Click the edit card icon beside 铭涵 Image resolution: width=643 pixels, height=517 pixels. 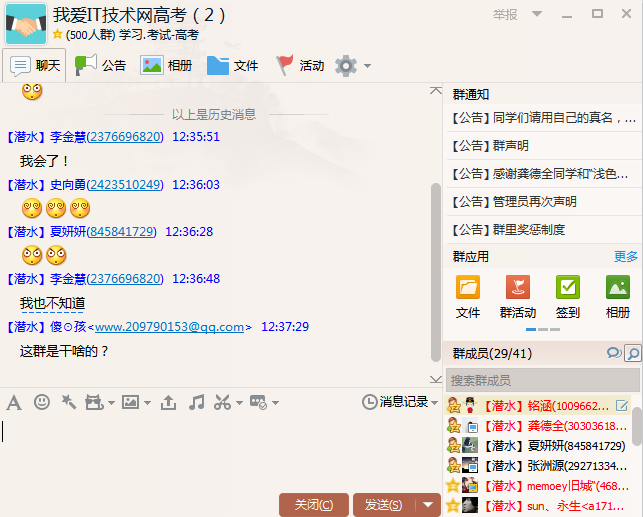[622, 406]
